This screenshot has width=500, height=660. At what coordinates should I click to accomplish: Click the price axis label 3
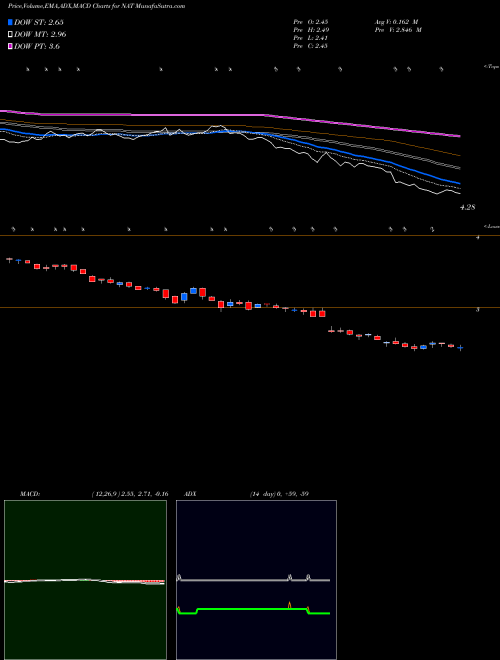477,310
